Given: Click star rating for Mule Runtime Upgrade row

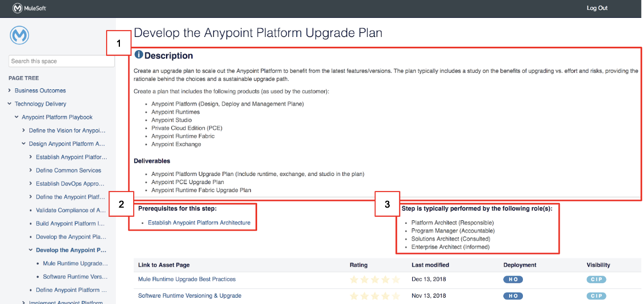Looking at the screenshot, I should pyautogui.click(x=375, y=280).
